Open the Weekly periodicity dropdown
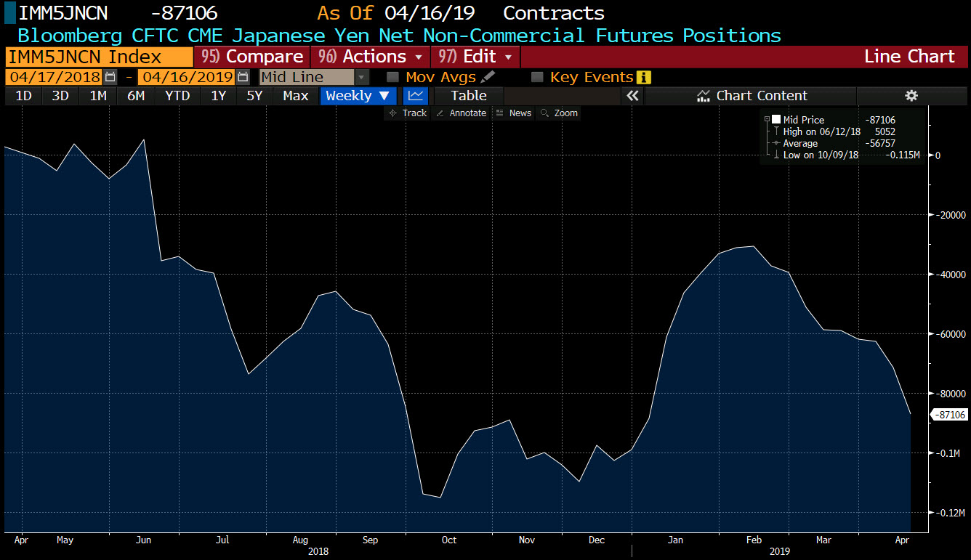 click(x=358, y=96)
